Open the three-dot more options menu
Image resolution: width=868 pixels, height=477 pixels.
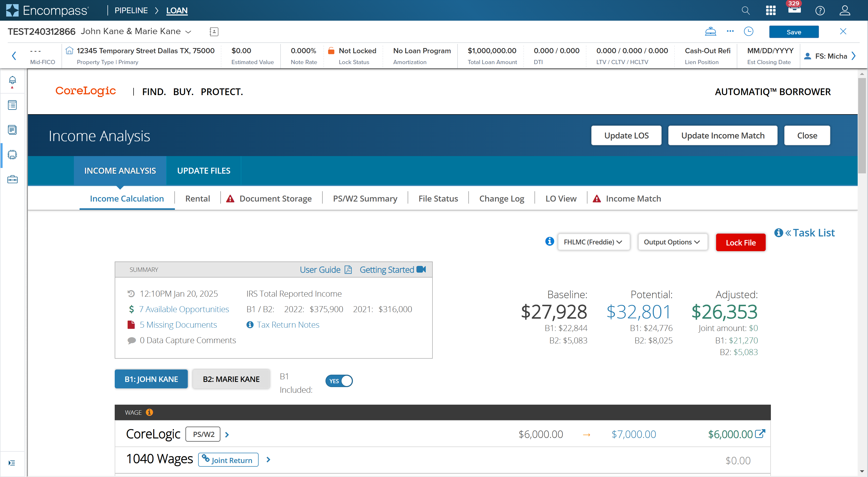[x=730, y=31]
